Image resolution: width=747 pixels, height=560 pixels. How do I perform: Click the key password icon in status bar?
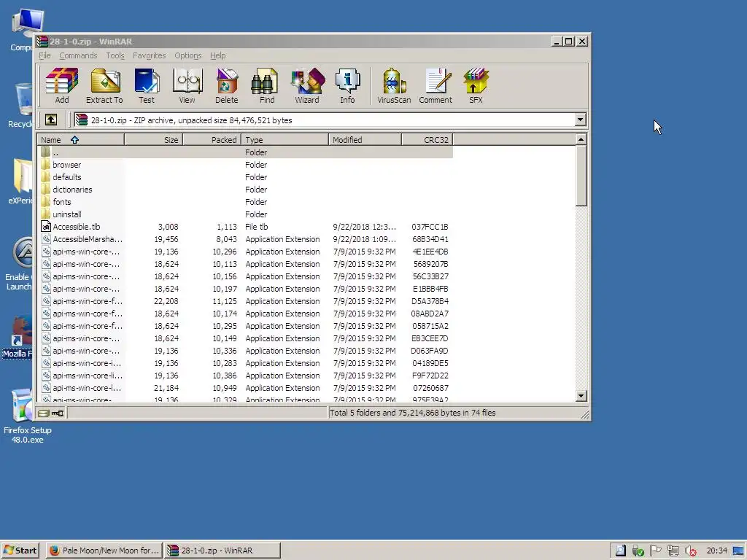(58, 413)
